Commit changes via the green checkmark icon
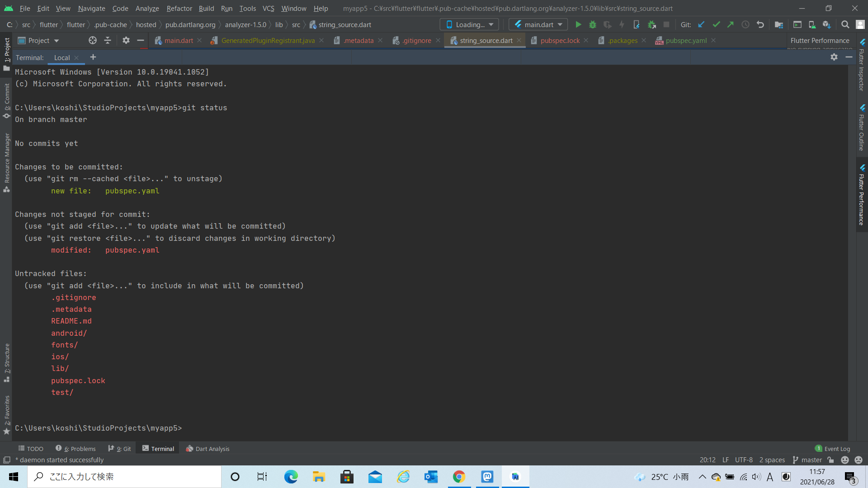 (x=716, y=24)
